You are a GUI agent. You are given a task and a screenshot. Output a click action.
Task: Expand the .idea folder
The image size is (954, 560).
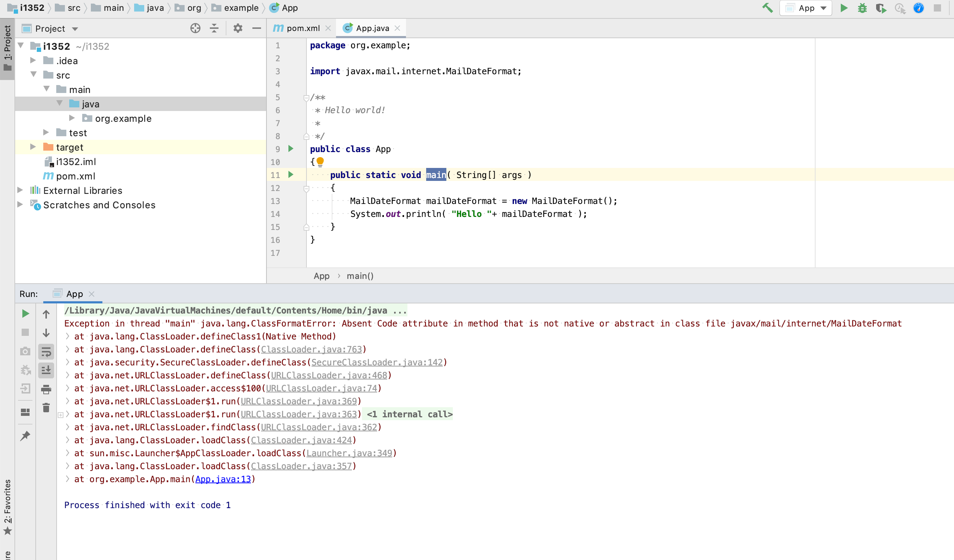click(x=33, y=60)
